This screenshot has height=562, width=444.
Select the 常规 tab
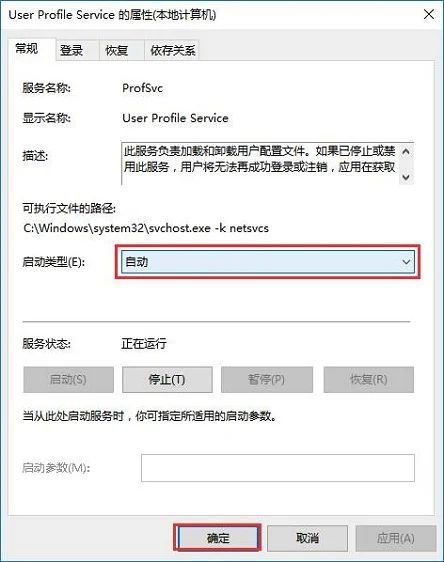click(27, 48)
